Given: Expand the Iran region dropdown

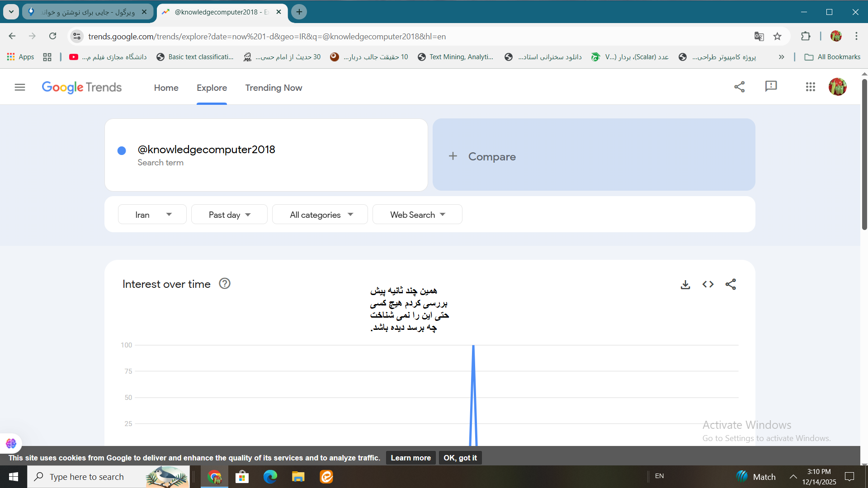Looking at the screenshot, I should click(x=152, y=215).
